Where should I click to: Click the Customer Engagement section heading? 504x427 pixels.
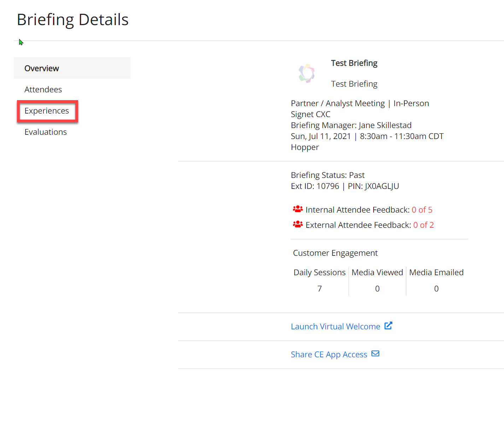click(335, 253)
